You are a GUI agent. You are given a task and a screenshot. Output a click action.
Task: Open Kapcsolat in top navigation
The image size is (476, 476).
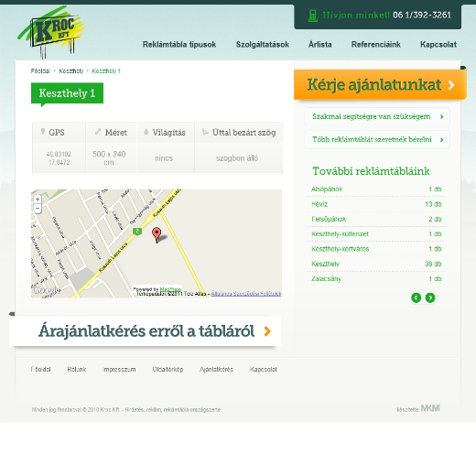pyautogui.click(x=438, y=45)
